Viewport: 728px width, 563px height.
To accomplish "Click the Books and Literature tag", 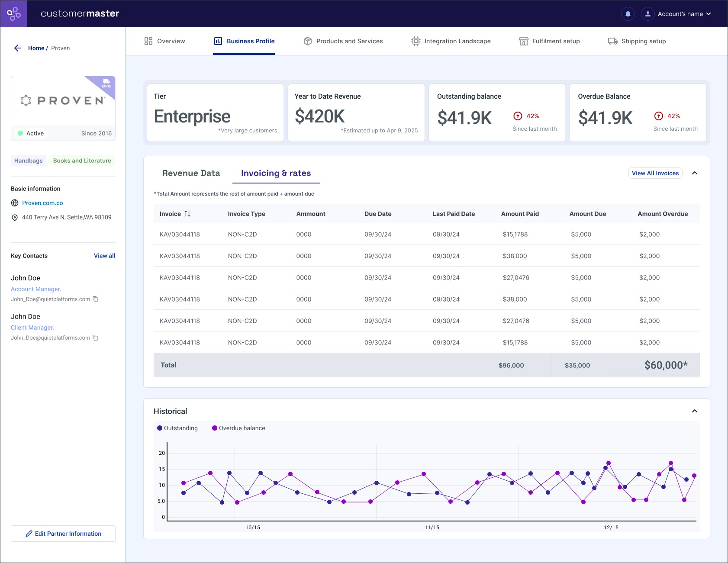I will click(x=82, y=161).
